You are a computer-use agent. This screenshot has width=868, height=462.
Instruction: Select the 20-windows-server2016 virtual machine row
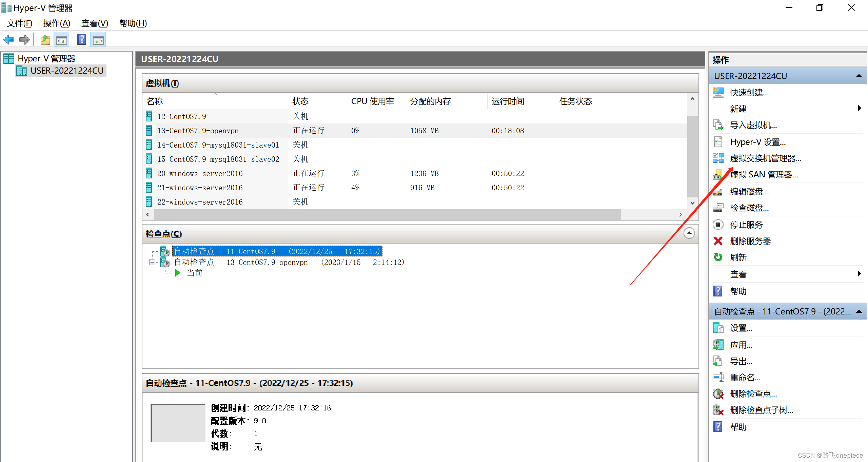(x=200, y=174)
